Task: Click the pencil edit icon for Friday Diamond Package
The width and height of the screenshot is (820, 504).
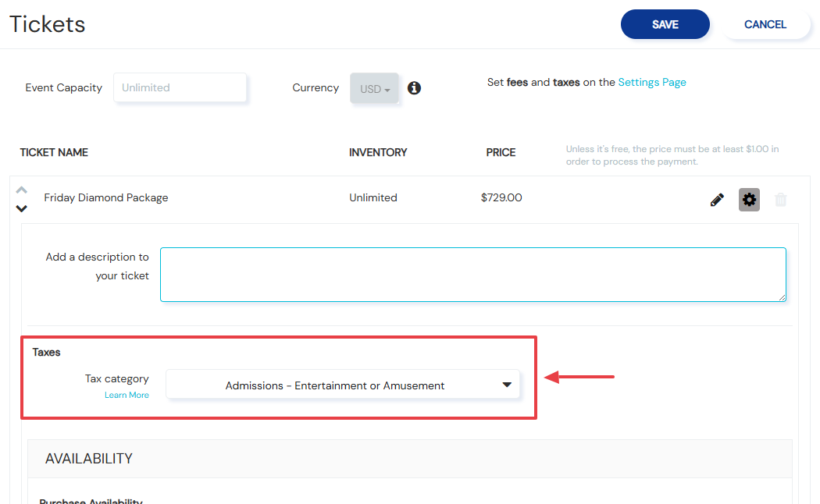Action: click(x=717, y=200)
